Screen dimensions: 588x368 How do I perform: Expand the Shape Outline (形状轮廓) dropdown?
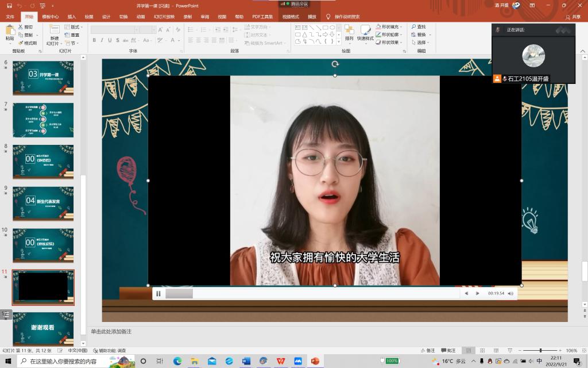tap(390, 34)
